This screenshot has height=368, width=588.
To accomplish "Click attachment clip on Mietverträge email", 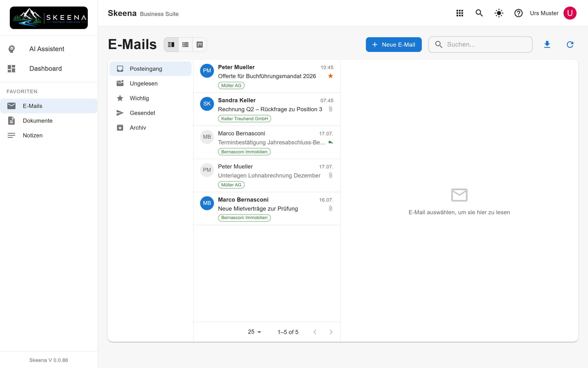I will [331, 208].
